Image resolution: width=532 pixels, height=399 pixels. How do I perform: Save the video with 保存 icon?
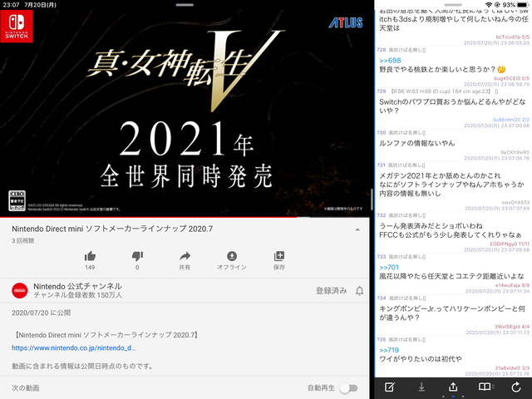(x=279, y=256)
